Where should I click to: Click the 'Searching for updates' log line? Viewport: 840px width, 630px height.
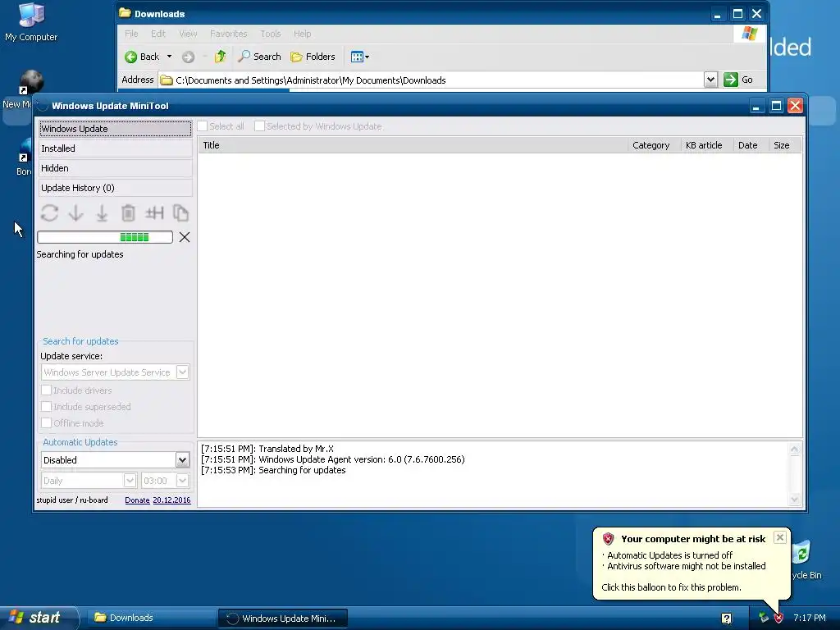pos(273,470)
